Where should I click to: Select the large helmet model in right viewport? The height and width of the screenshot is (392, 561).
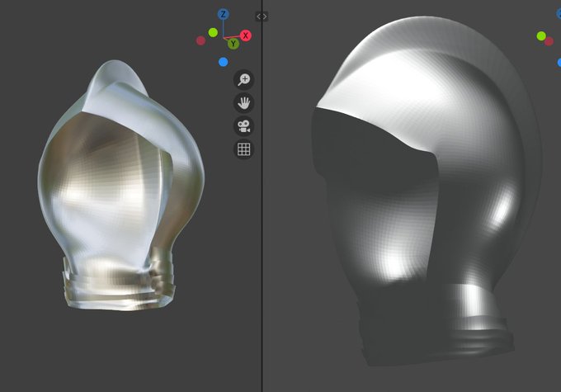(x=426, y=190)
